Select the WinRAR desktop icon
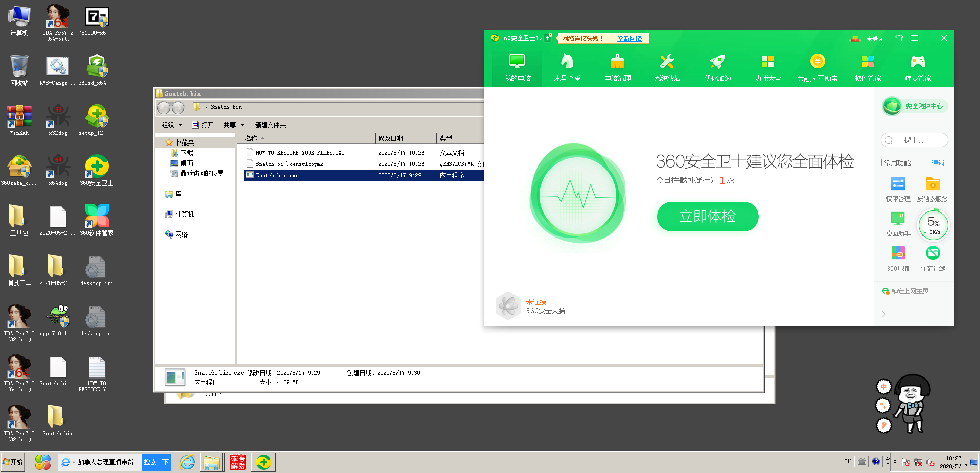This screenshot has height=473, width=980. pos(19,120)
